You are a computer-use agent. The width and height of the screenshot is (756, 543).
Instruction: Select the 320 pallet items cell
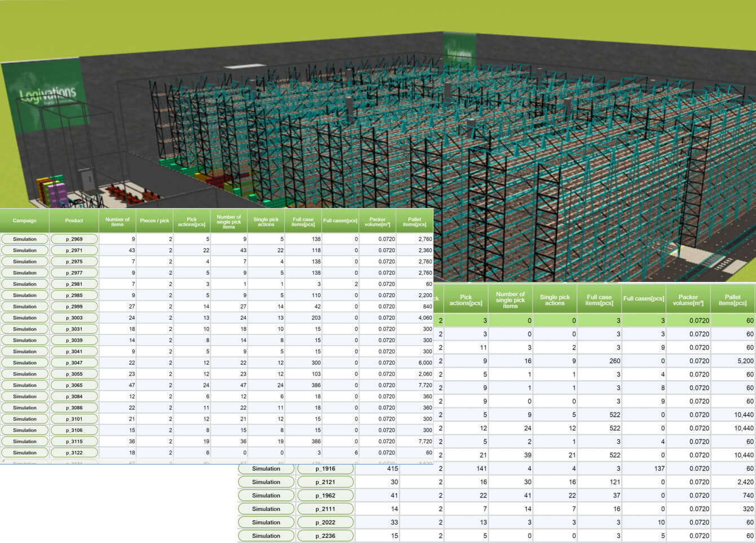pyautogui.click(x=733, y=509)
